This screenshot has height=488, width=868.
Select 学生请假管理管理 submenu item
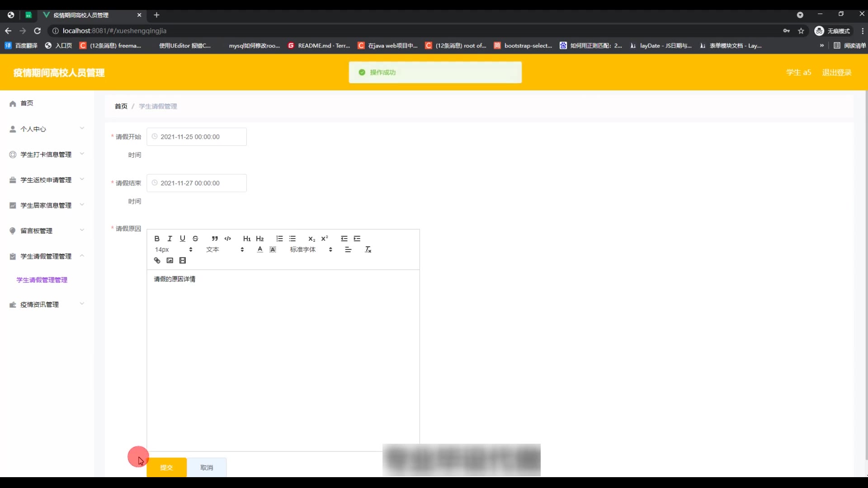click(x=42, y=280)
